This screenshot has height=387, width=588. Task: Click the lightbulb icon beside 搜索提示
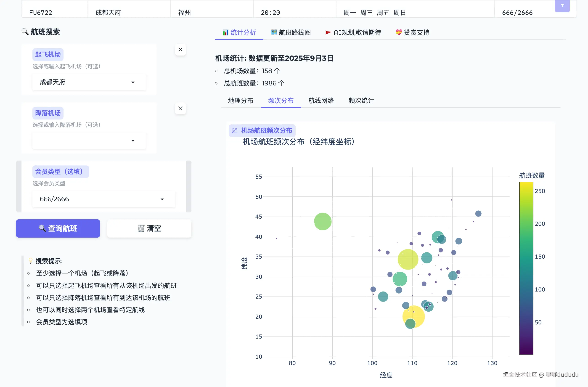[30, 261]
